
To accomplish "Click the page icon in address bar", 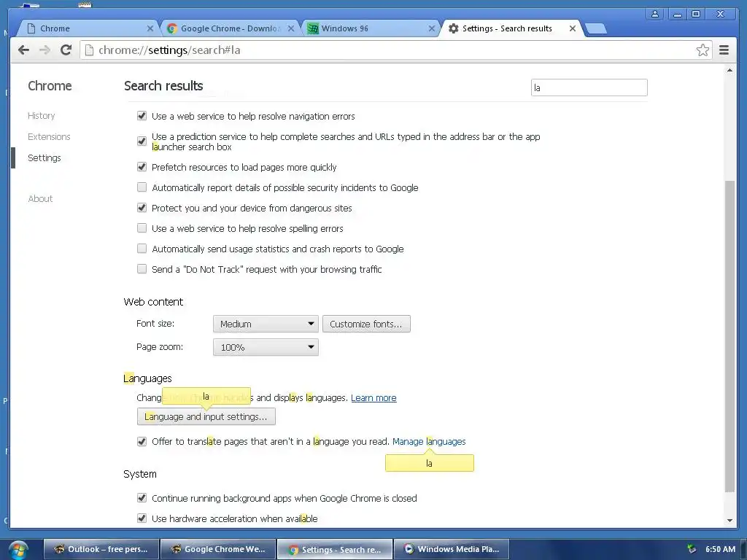I will 88,50.
